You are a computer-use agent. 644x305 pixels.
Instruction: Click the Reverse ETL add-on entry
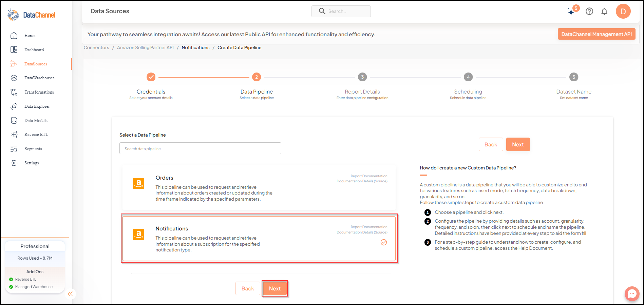pyautogui.click(x=25, y=279)
